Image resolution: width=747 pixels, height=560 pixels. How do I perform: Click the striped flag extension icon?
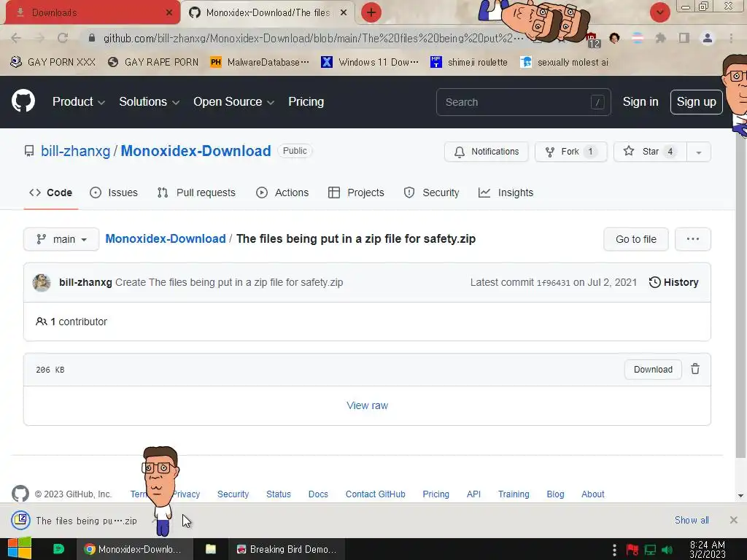(x=638, y=38)
